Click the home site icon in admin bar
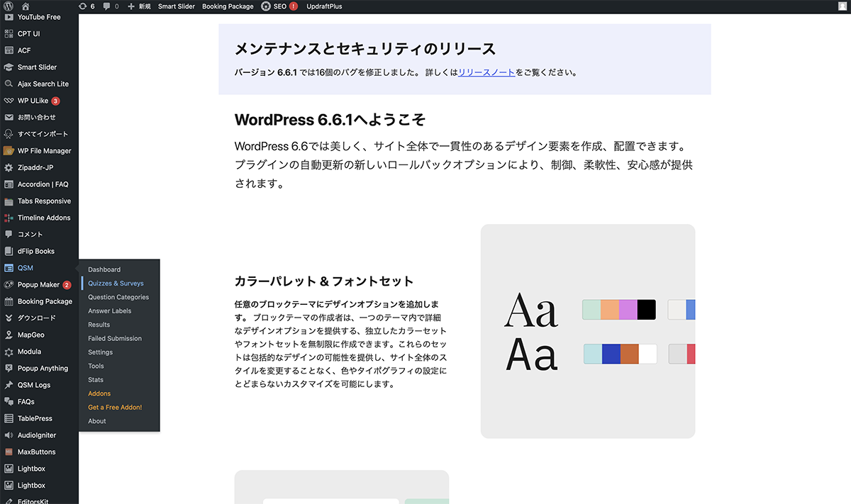This screenshot has width=851, height=504. 26,6
